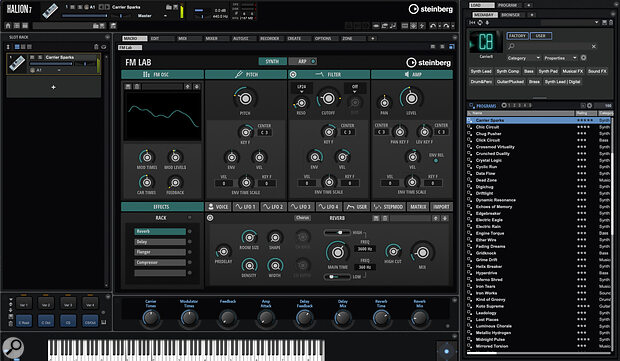Switch FM Lab to the ARP page

coord(302,61)
